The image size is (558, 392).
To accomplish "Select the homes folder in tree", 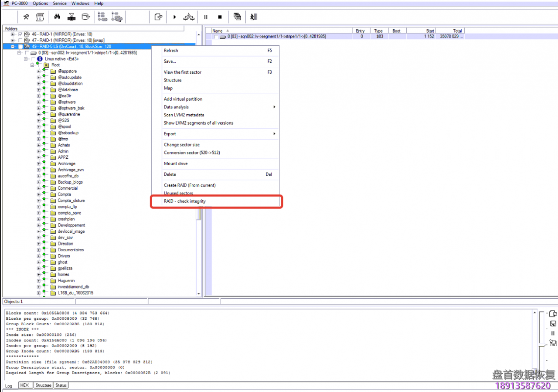I will [x=63, y=275].
